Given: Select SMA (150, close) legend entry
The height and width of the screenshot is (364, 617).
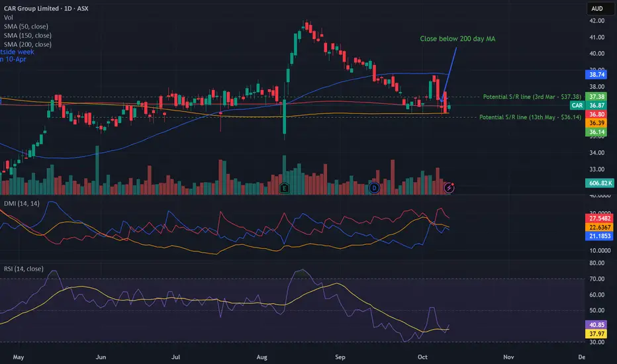Looking at the screenshot, I should click(28, 36).
